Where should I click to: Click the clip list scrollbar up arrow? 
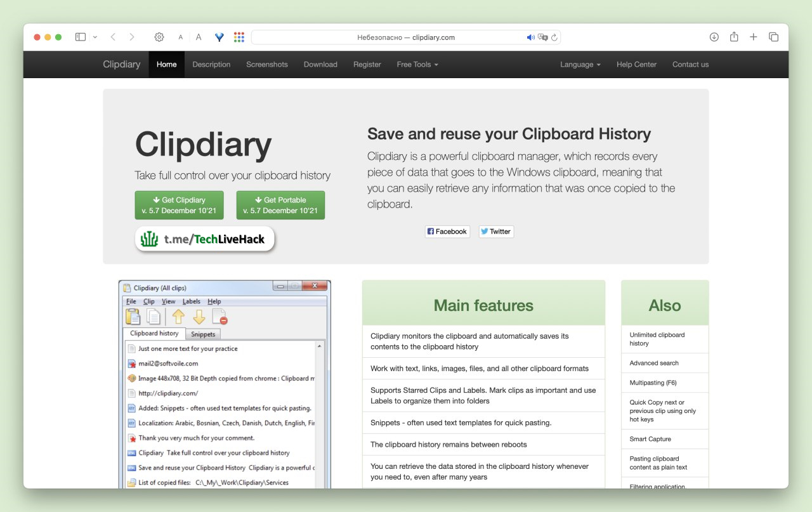click(320, 346)
